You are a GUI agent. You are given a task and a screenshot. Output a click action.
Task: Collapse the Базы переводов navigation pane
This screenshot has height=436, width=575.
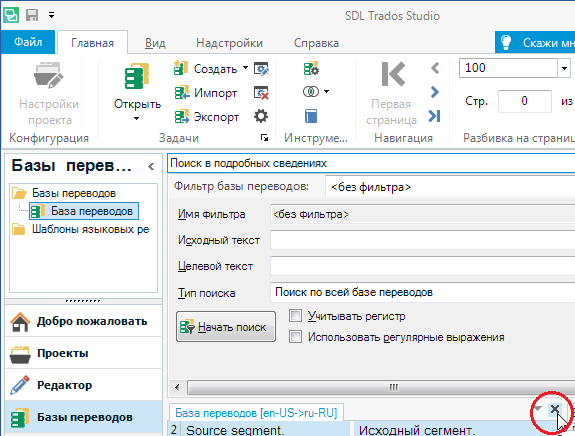click(x=151, y=166)
